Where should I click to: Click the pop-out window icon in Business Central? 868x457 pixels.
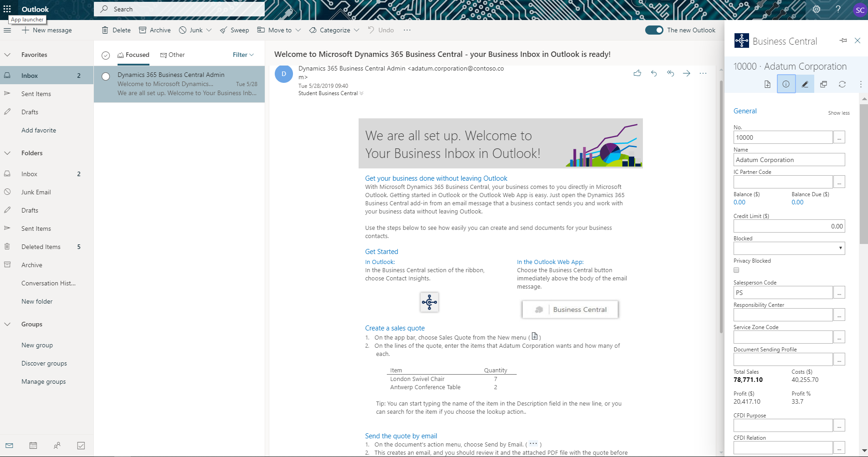823,84
